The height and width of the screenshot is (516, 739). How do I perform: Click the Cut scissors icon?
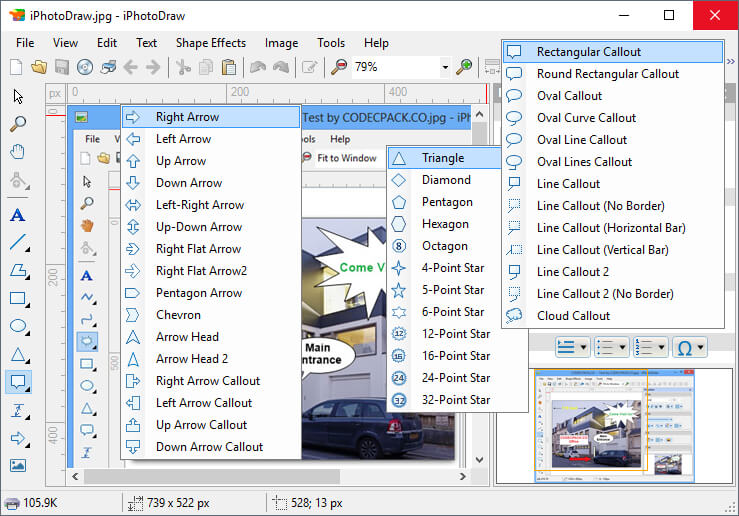click(183, 67)
